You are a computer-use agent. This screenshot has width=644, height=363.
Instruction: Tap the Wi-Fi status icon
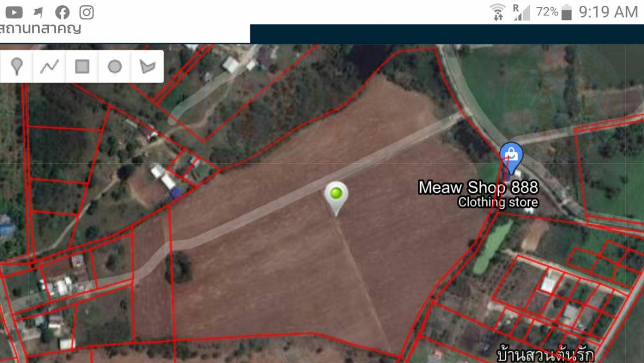click(498, 12)
